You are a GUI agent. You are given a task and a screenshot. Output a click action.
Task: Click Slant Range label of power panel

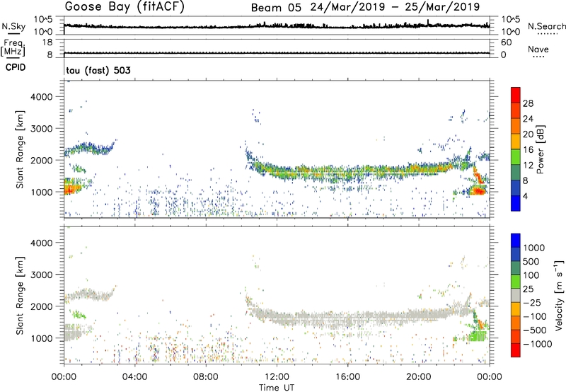[20, 150]
